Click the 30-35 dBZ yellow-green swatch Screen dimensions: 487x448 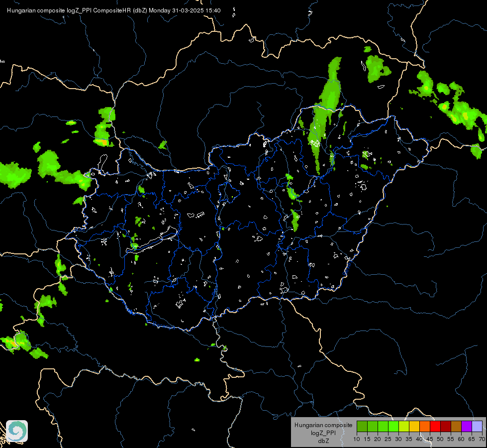[404, 427]
